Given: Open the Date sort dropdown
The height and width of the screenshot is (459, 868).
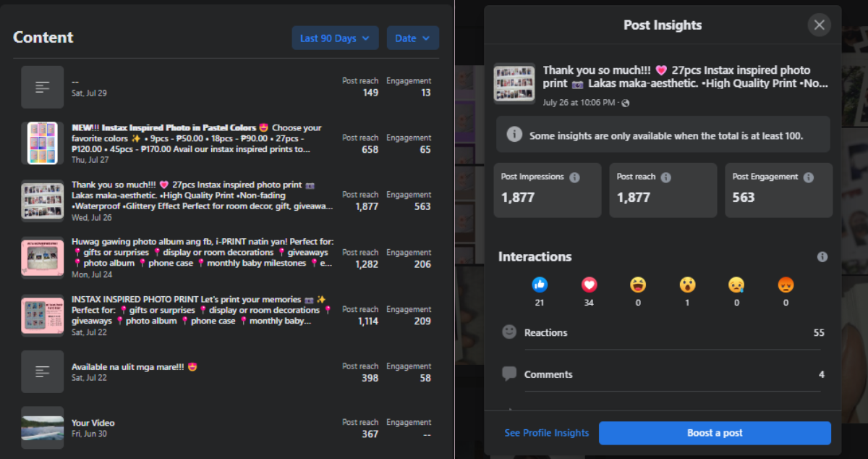Looking at the screenshot, I should 412,38.
